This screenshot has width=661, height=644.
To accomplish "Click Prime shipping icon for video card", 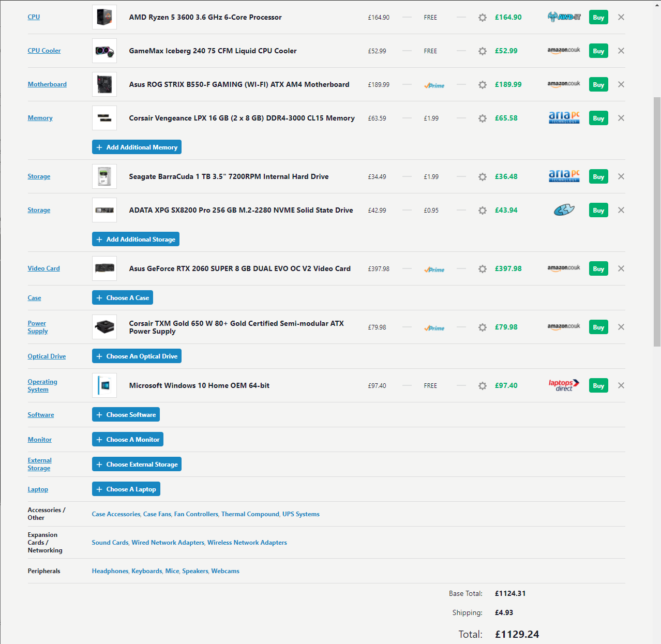I will [434, 269].
